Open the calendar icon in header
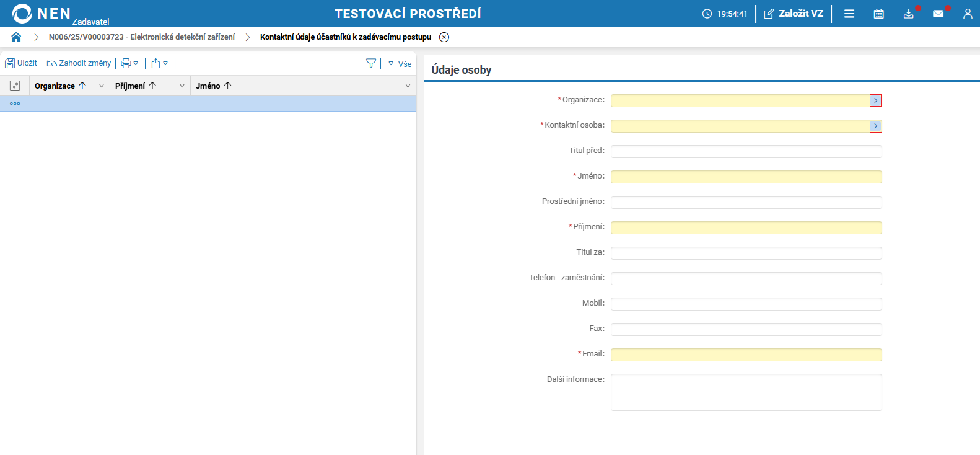 point(878,14)
